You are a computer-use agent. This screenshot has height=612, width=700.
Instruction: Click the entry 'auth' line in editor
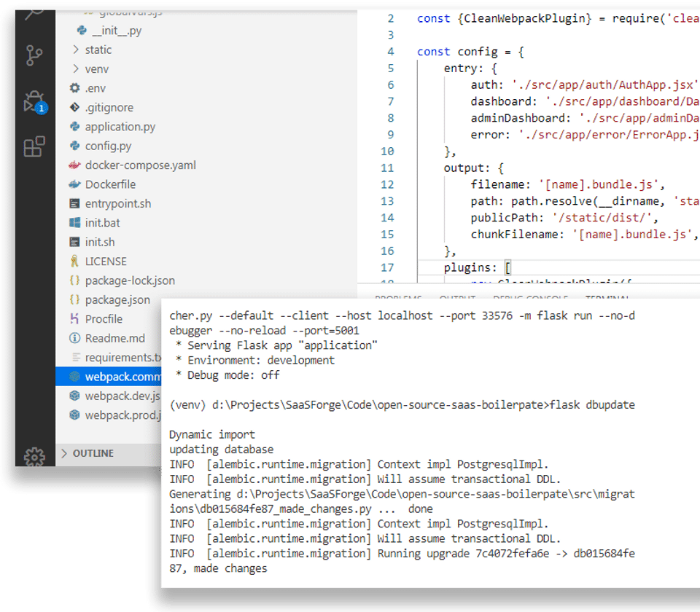[x=584, y=85]
